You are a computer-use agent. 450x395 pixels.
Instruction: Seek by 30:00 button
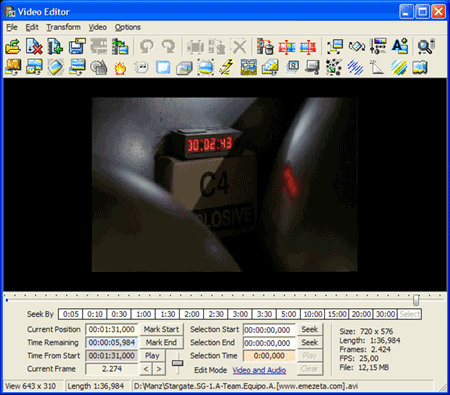(x=385, y=314)
